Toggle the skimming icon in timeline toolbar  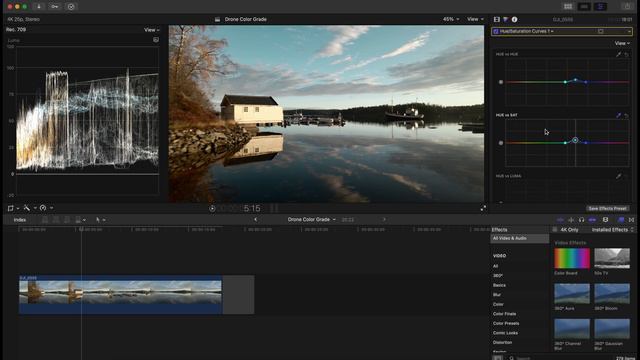coord(560,220)
